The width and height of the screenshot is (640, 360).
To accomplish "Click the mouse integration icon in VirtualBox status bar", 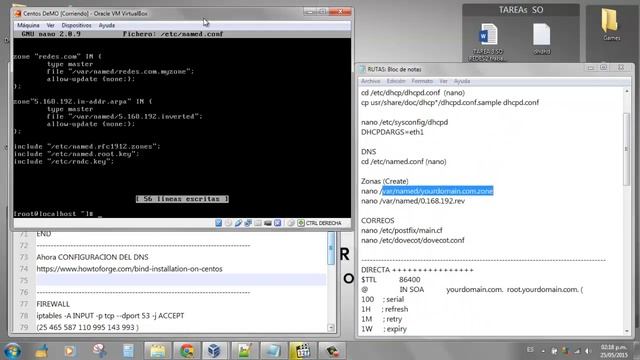I will (x=290, y=223).
